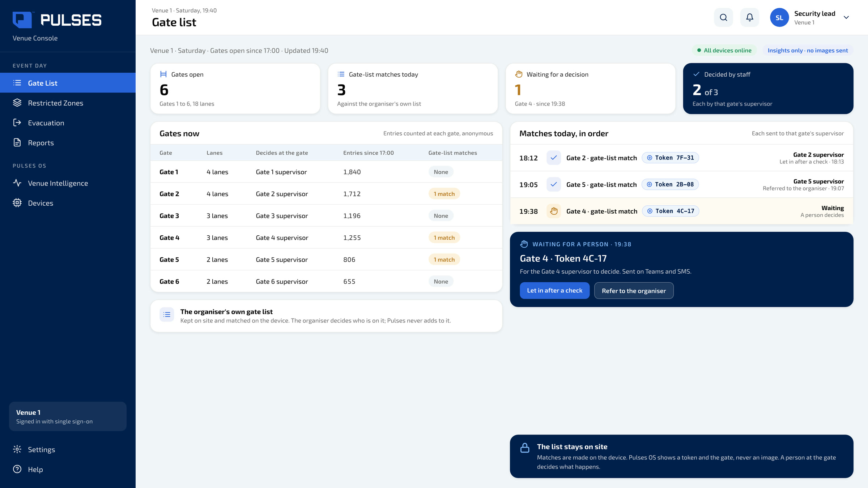This screenshot has height=488, width=868.
Task: Click Gate 1 entries value 1,840
Action: point(352,172)
